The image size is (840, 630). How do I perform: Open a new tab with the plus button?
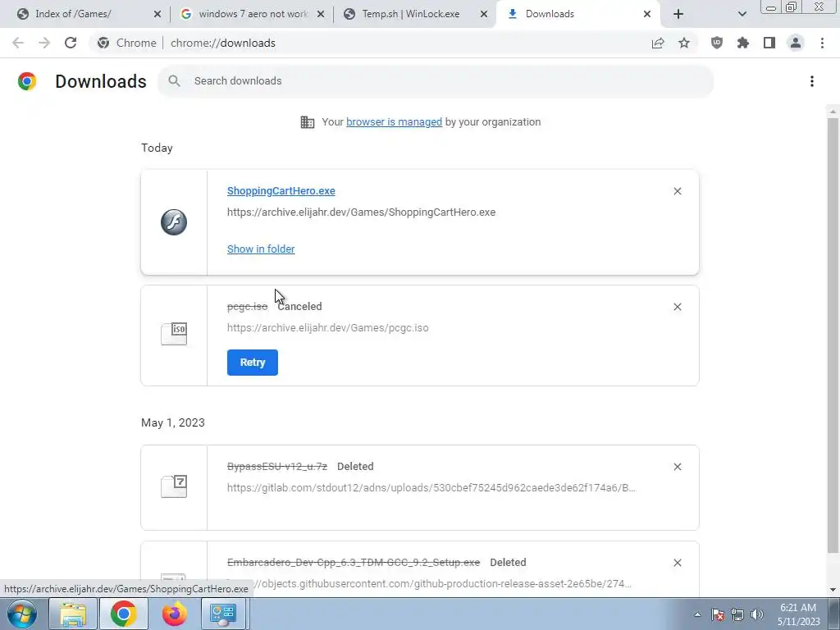(678, 14)
